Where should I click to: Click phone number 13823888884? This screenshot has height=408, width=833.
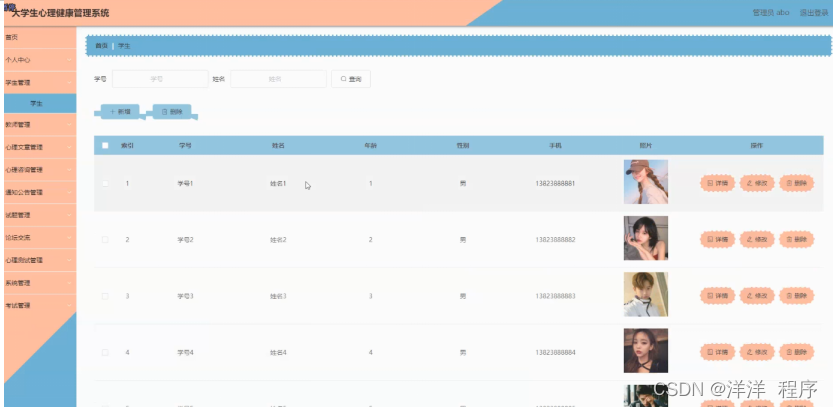pyautogui.click(x=555, y=352)
